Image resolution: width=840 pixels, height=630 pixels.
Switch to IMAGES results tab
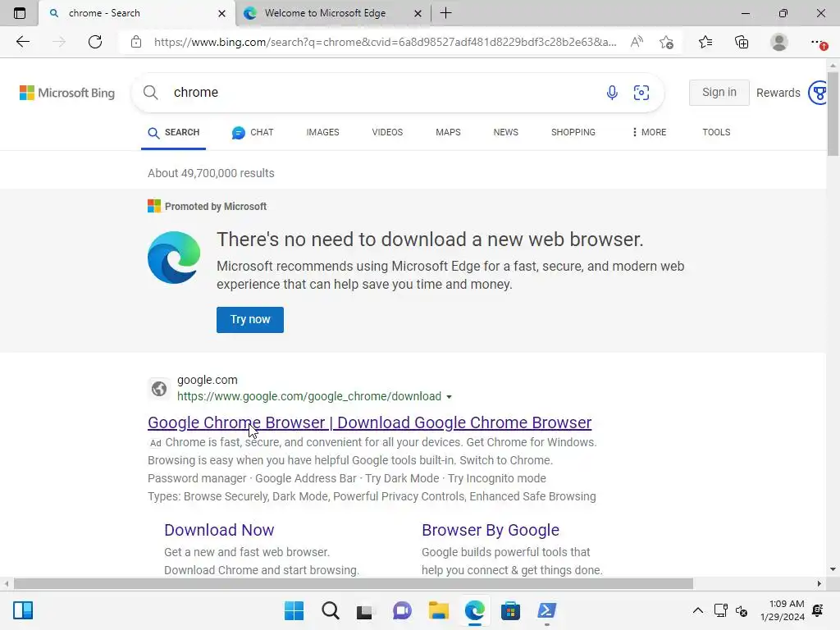pos(322,132)
